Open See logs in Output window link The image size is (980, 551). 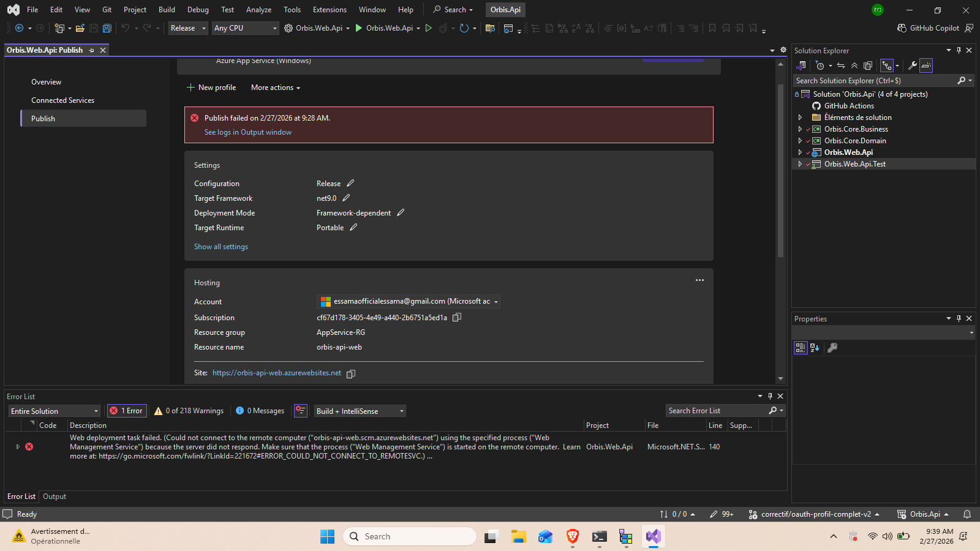coord(248,132)
